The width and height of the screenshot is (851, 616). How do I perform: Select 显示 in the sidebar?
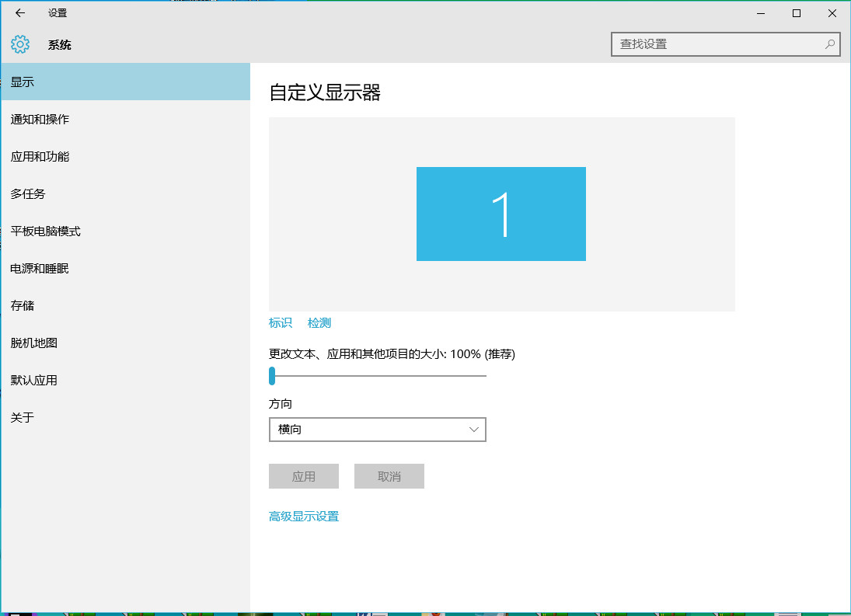click(125, 82)
